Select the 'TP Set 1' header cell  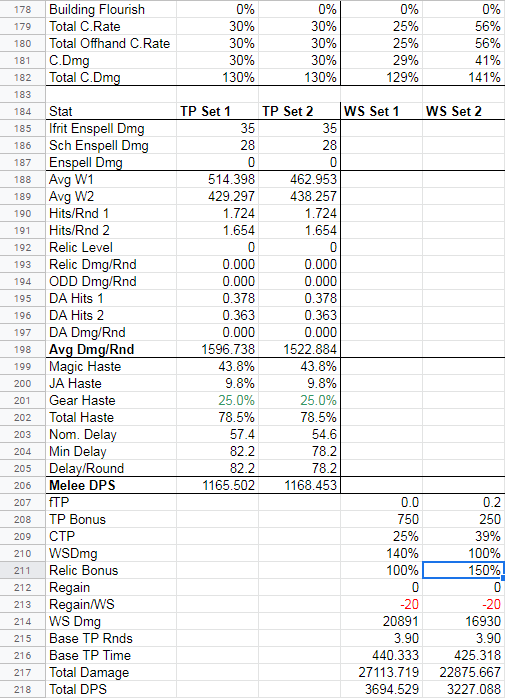(217, 111)
